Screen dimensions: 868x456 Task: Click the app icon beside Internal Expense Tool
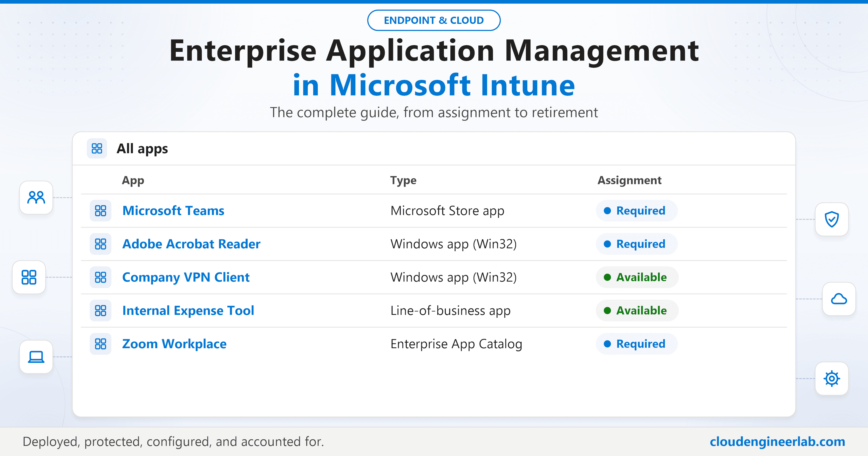tap(100, 311)
